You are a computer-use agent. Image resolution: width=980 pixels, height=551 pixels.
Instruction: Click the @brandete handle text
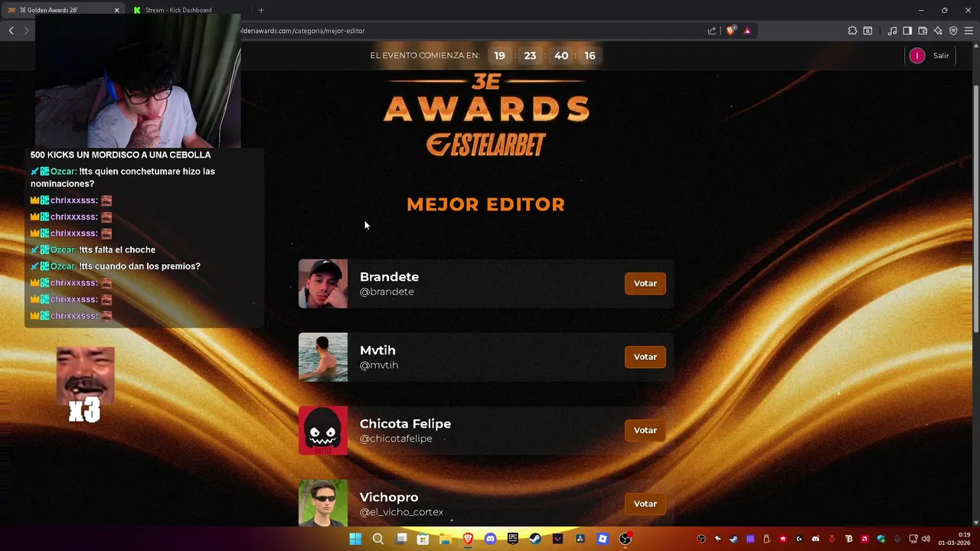pyautogui.click(x=387, y=292)
